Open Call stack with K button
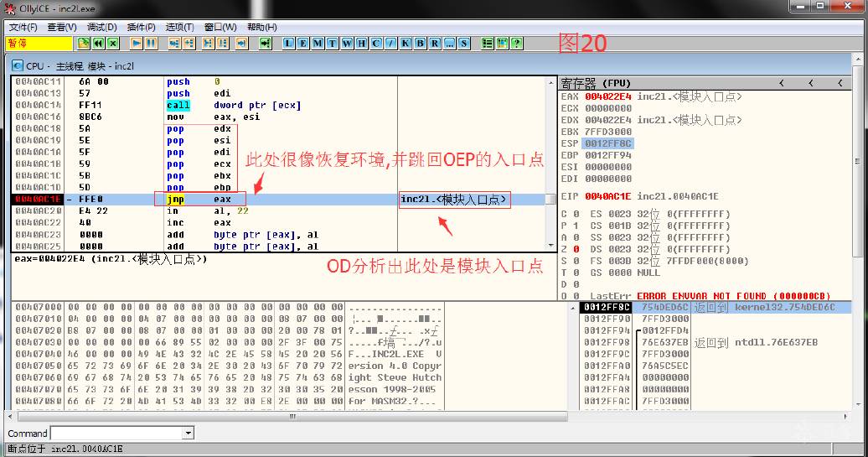The width and height of the screenshot is (868, 457). (406, 44)
